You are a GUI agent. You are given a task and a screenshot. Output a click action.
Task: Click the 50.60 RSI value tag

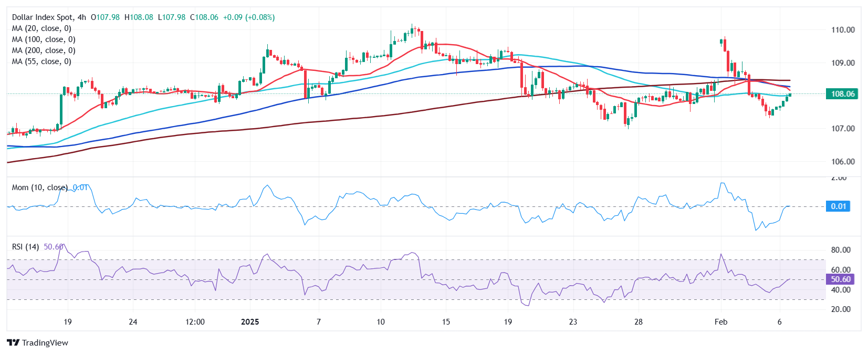pyautogui.click(x=840, y=279)
